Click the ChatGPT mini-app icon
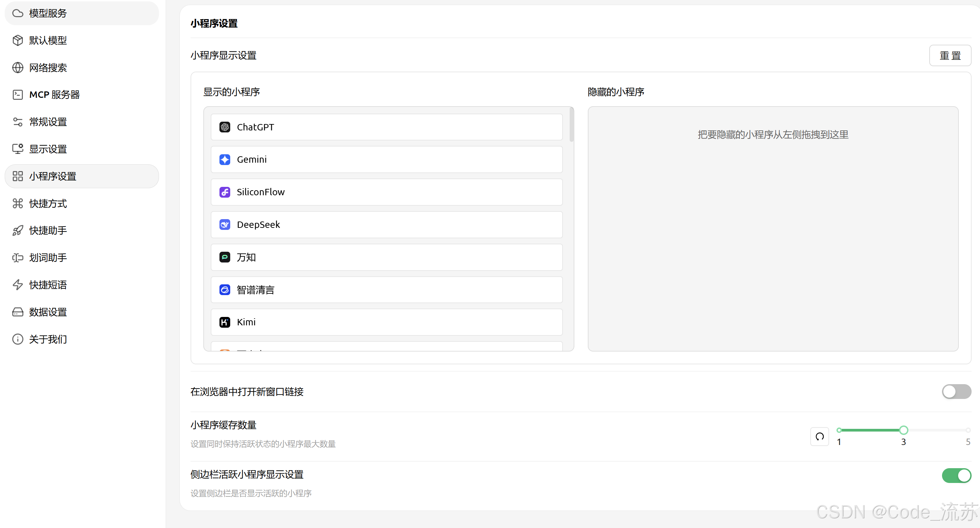Image resolution: width=980 pixels, height=528 pixels. pyautogui.click(x=225, y=127)
